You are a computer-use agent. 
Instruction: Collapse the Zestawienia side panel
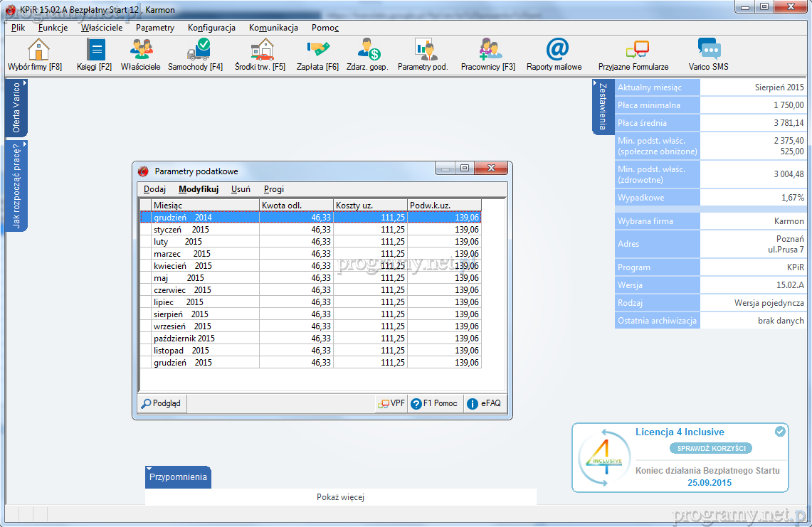point(603,107)
